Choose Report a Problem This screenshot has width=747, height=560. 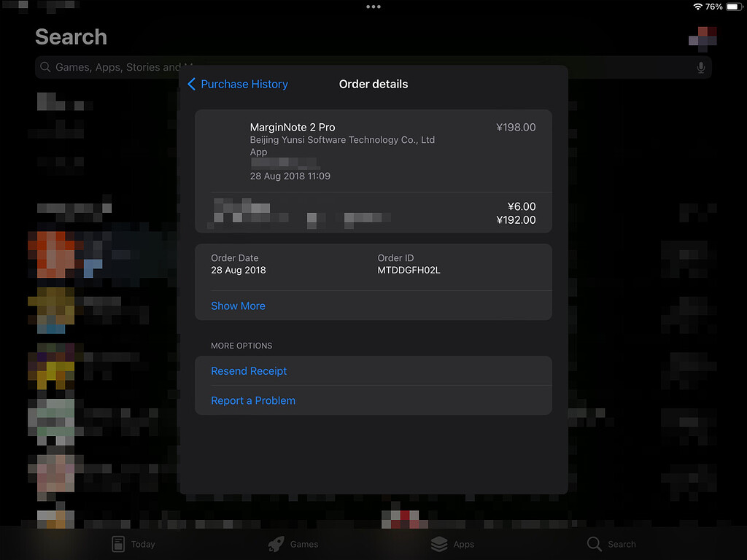pos(253,401)
